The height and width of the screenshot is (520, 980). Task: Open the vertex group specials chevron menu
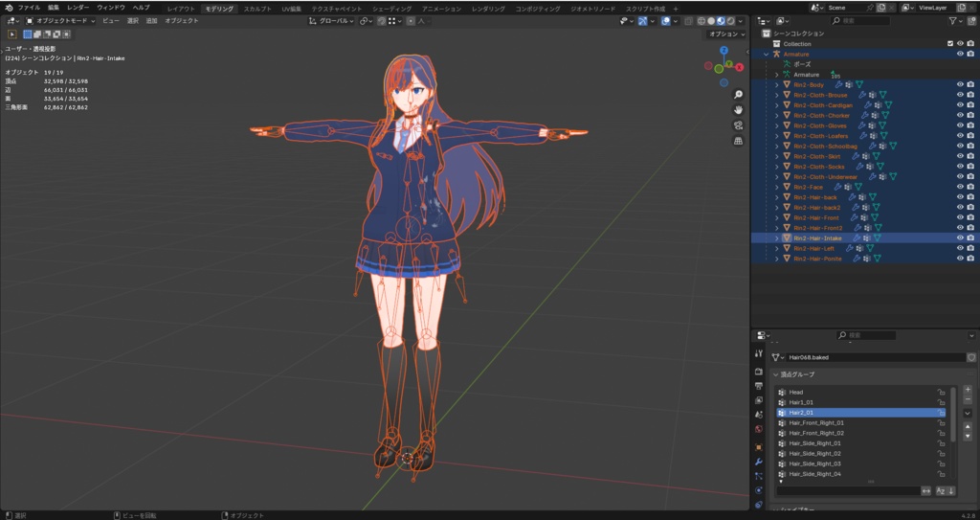point(969,413)
